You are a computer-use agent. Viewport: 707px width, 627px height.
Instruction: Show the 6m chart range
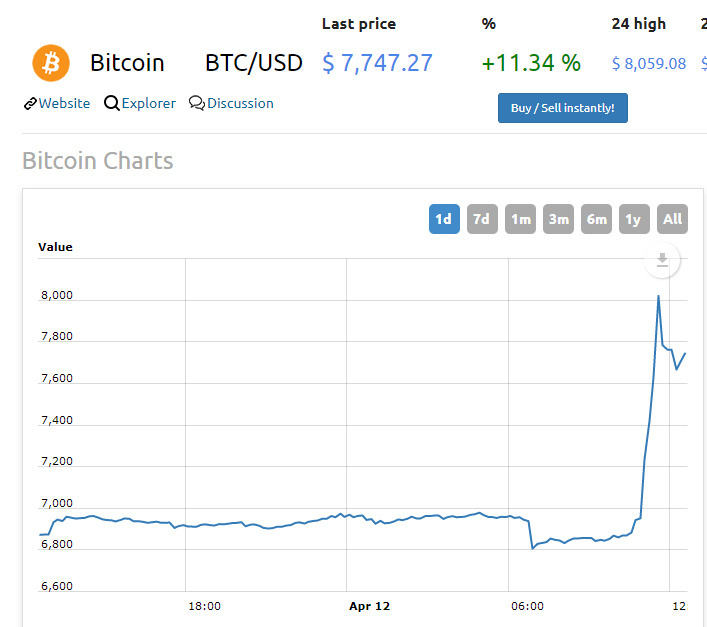(596, 219)
